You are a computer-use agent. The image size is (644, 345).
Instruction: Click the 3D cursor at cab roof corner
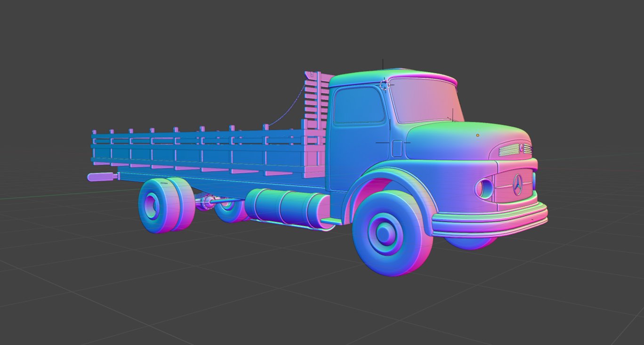385,85
